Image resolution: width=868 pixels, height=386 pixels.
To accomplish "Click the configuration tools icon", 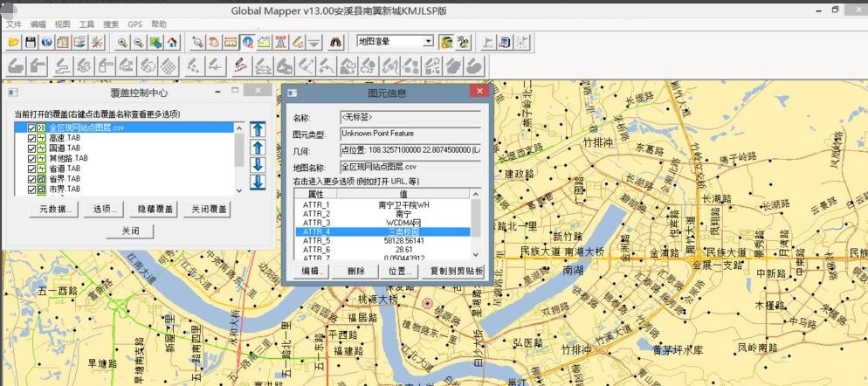I will 97,42.
